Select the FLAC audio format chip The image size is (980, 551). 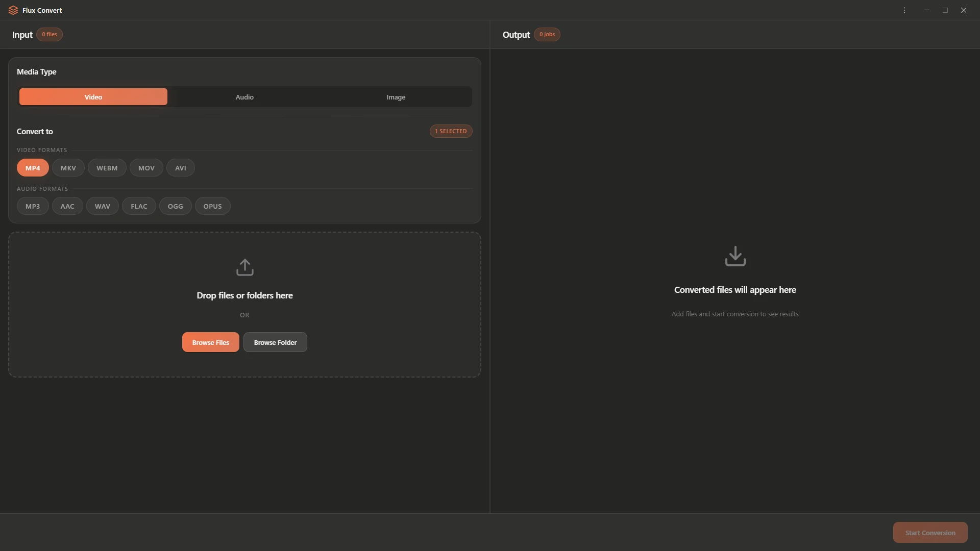(x=139, y=206)
